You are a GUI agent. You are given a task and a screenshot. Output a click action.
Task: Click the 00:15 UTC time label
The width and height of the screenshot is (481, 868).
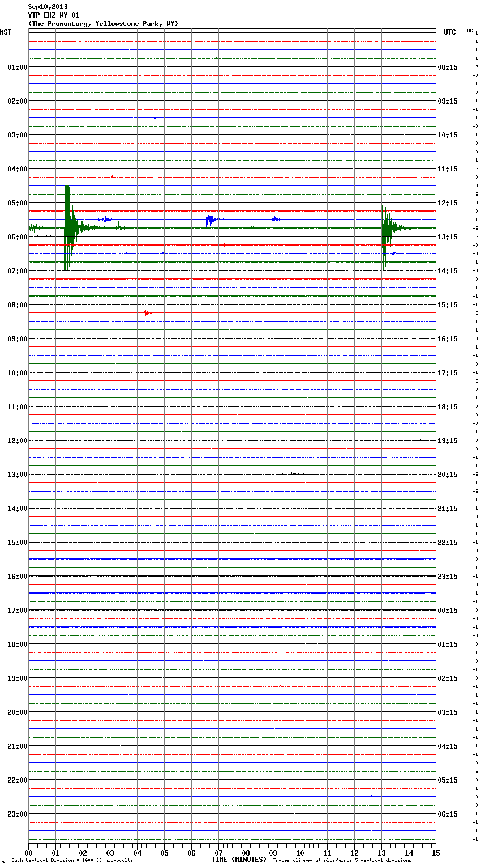click(448, 611)
